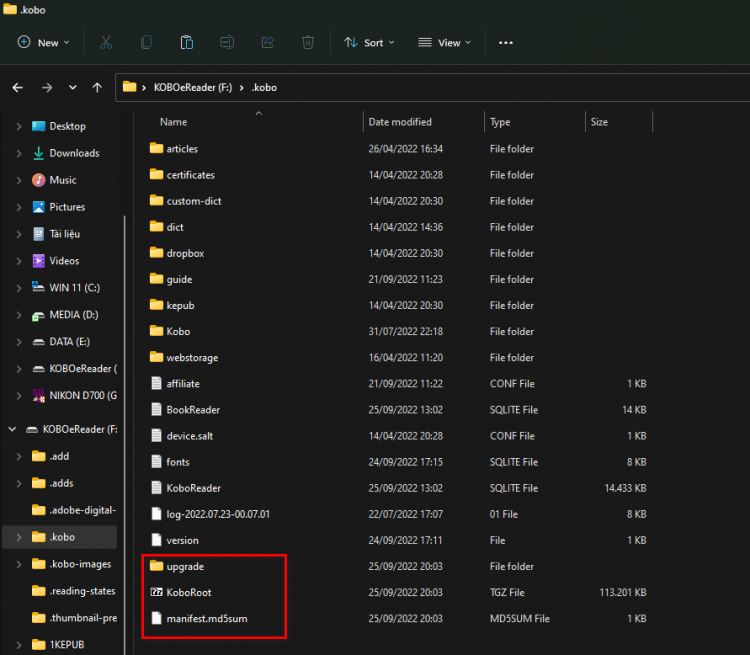Click the Paste clipboard icon
This screenshot has height=655, width=750.
(187, 43)
